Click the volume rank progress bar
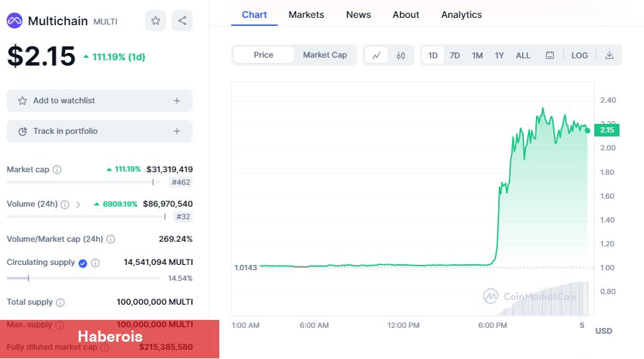 tap(86, 217)
